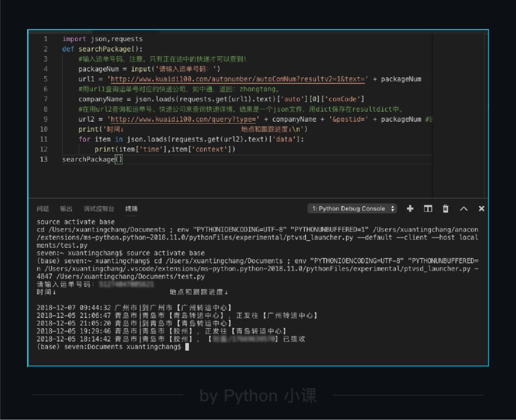Click the import json,requests line
This screenshot has width=516, height=420.
[x=102, y=39]
